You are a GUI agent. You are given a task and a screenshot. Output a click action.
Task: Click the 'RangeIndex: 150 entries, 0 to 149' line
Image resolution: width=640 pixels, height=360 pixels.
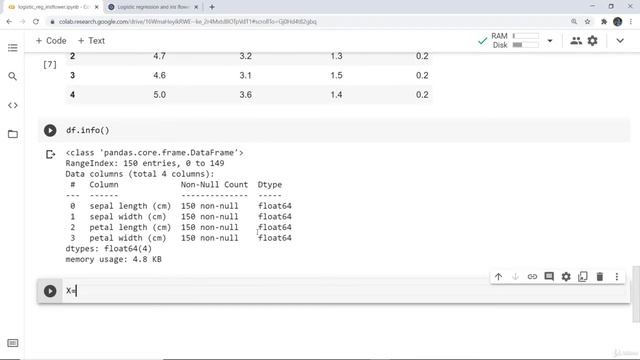click(145, 163)
